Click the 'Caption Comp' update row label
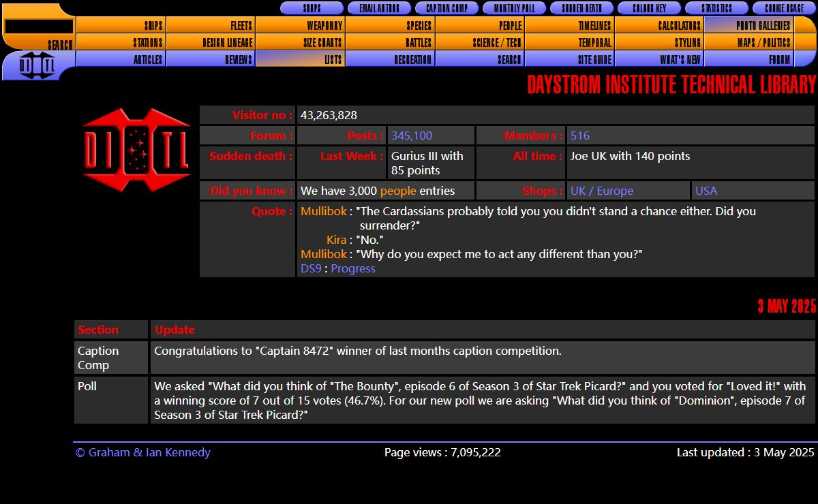 tap(98, 358)
